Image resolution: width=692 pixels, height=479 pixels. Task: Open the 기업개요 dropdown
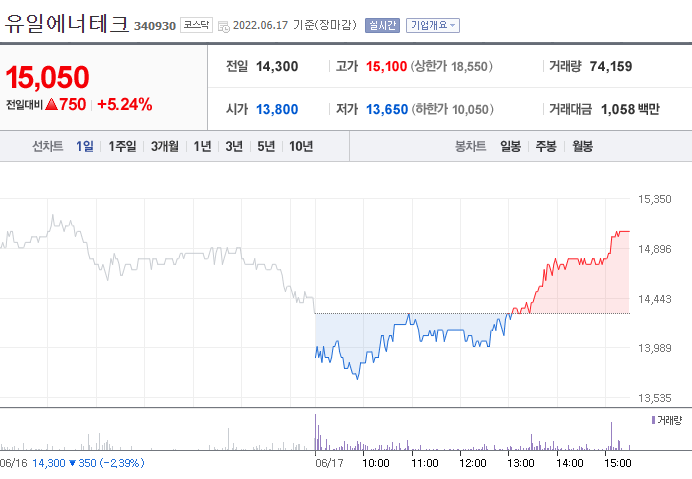[x=432, y=25]
